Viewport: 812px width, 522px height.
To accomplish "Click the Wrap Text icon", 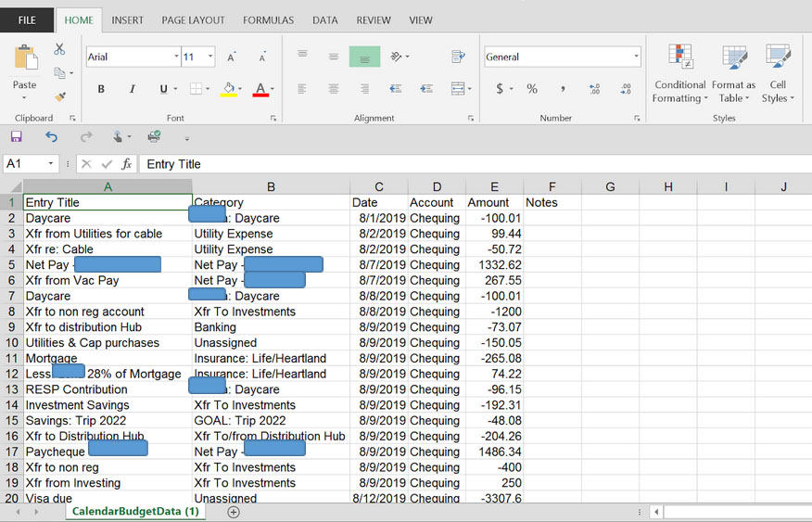I will (x=457, y=57).
